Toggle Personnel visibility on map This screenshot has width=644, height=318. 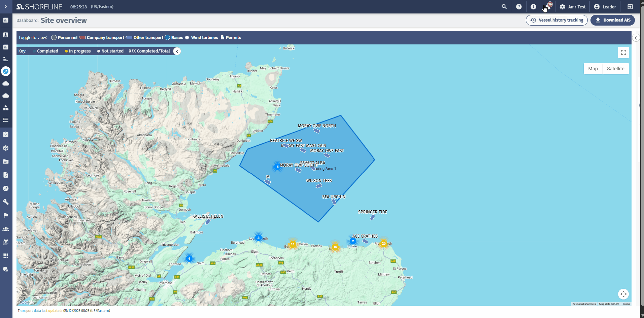click(x=64, y=38)
